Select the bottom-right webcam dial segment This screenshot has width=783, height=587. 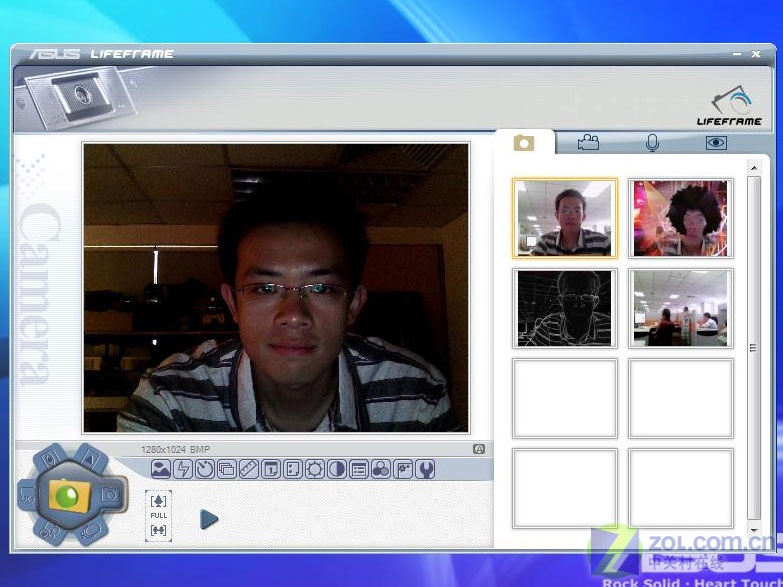91,531
